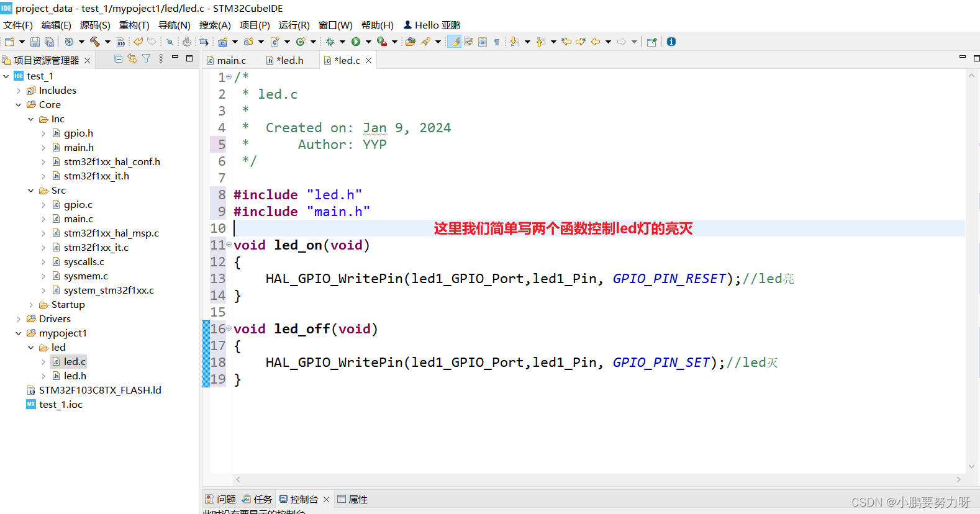Open the 编辑(E) menu

(57, 25)
